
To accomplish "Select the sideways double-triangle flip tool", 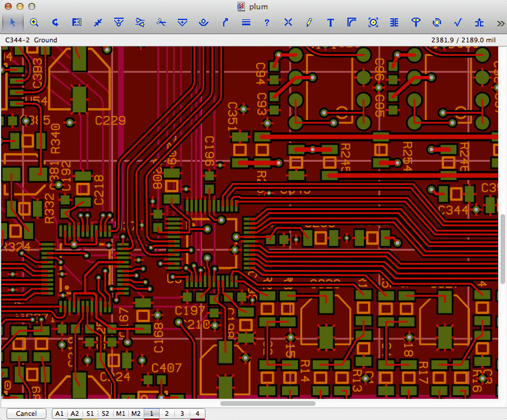I will click(x=140, y=22).
